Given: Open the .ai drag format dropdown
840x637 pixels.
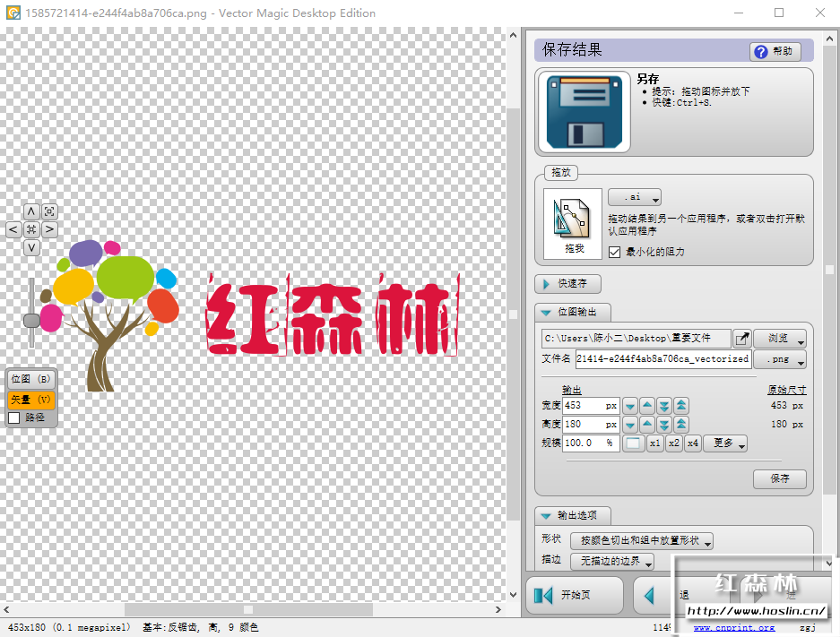Looking at the screenshot, I should (x=635, y=197).
